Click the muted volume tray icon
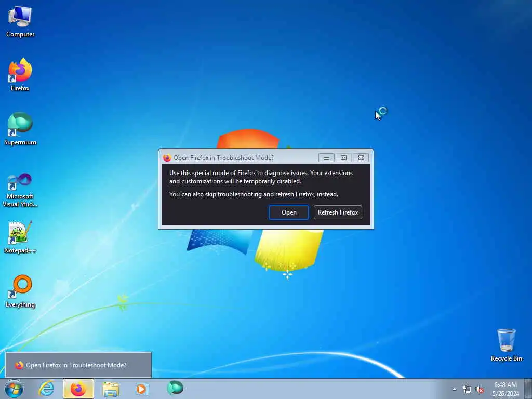 pyautogui.click(x=480, y=390)
